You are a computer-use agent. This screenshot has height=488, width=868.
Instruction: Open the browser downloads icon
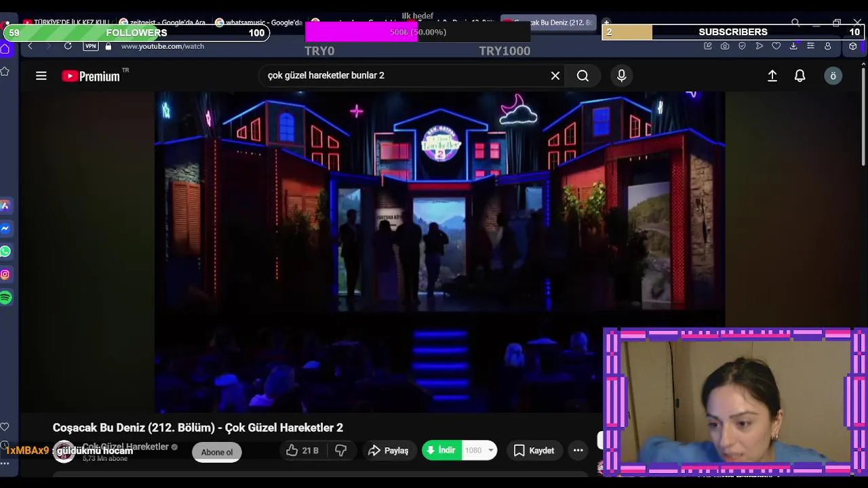coord(793,46)
